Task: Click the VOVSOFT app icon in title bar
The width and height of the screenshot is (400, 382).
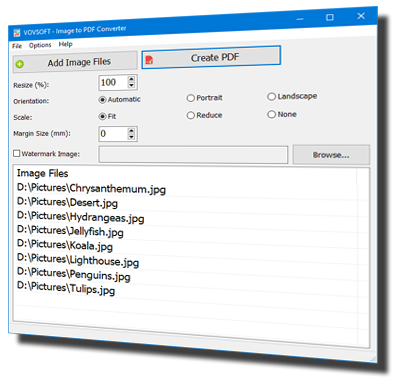Action: [x=16, y=33]
